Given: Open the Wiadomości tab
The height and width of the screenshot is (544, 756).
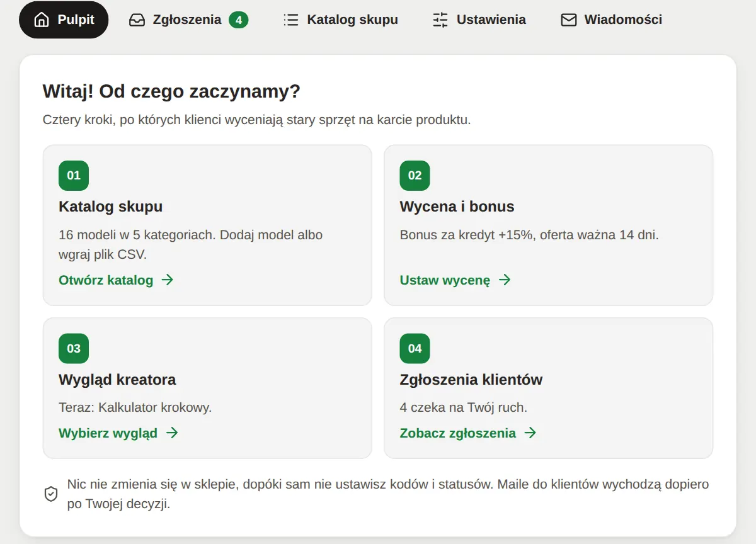Looking at the screenshot, I should tap(611, 20).
